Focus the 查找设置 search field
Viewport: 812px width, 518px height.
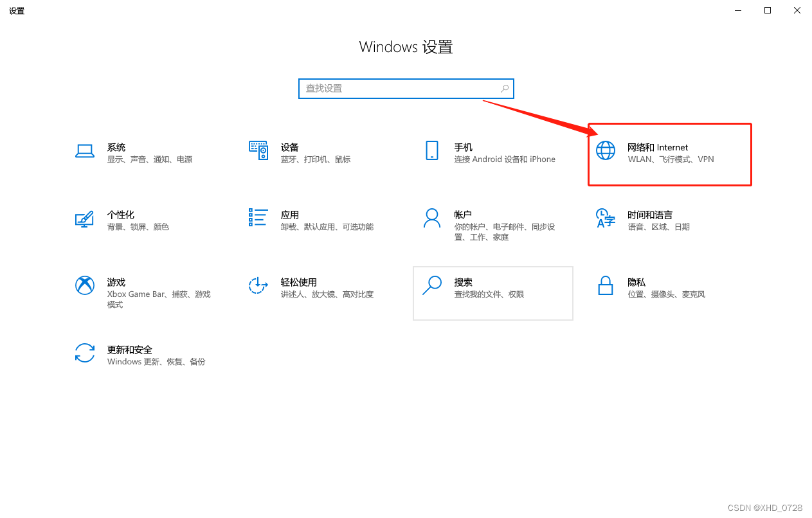point(406,89)
